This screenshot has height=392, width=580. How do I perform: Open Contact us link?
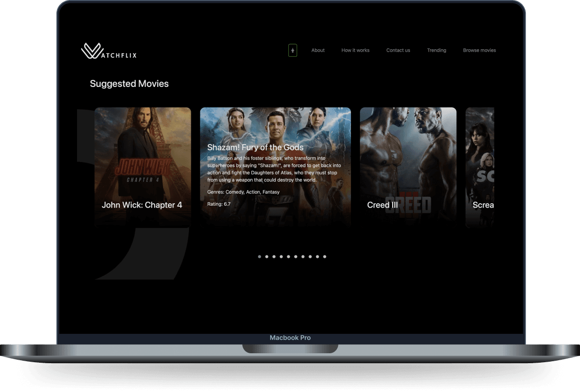(x=398, y=50)
